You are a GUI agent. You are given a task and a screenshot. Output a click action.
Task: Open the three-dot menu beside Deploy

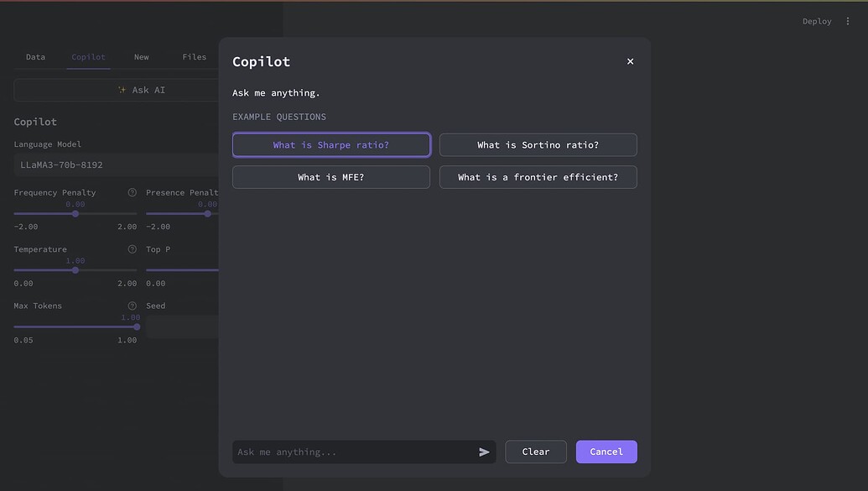[x=848, y=21]
